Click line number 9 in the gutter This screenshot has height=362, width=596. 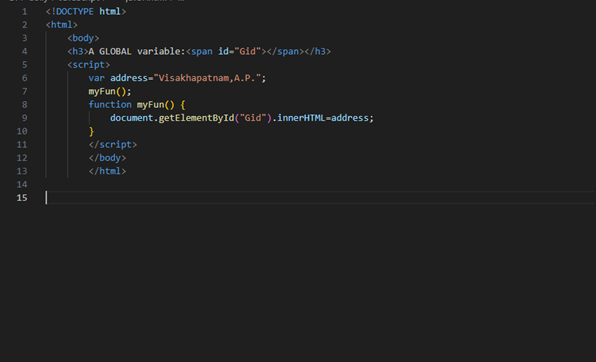(25, 118)
